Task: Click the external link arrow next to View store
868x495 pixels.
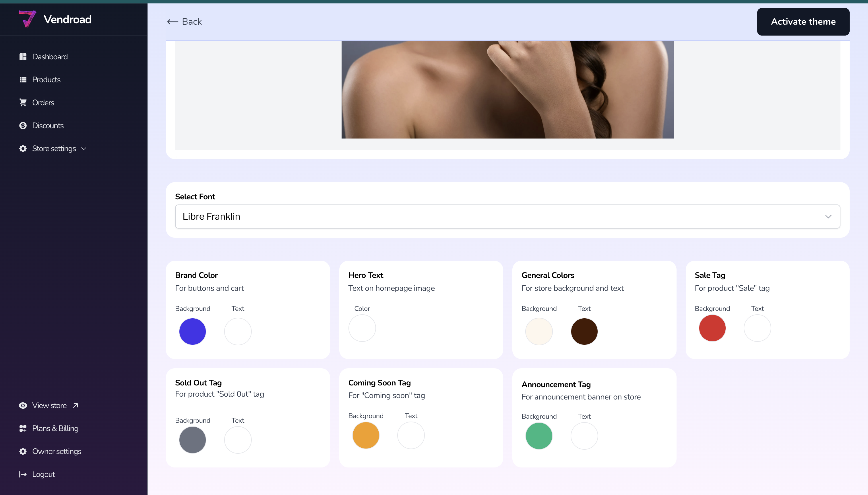Action: coord(75,405)
